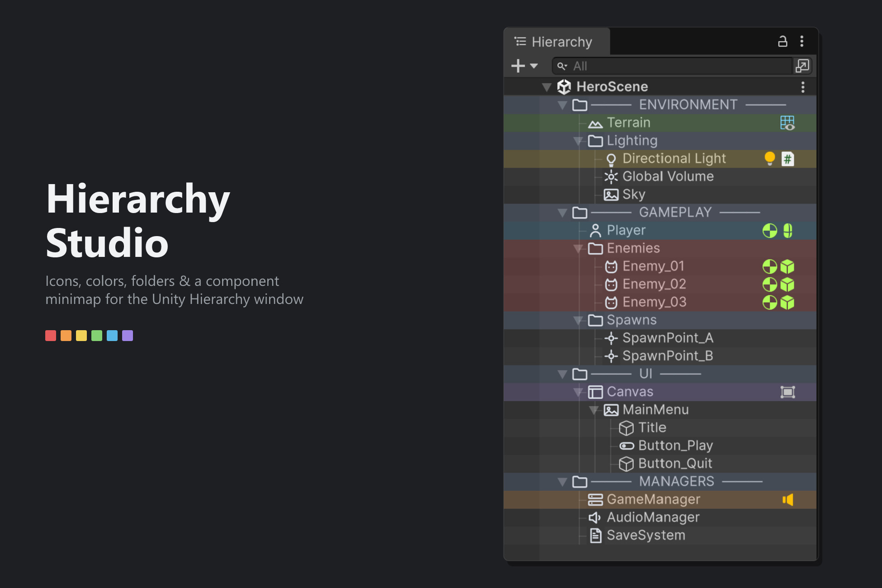Click the Global Volume sun icon

click(x=611, y=177)
